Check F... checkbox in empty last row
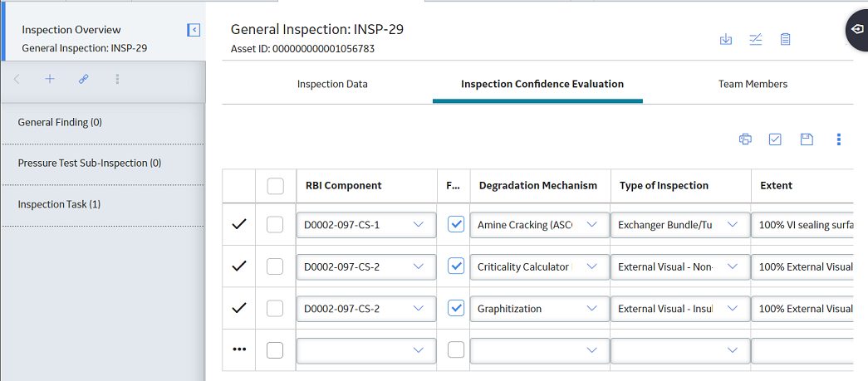Screen dimensions: 868x381 455,349
